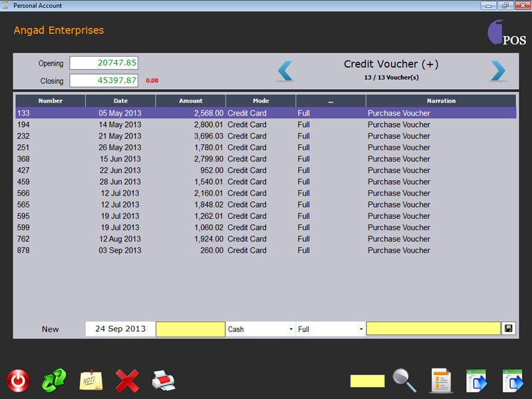Go to previous voucher type arrow
This screenshot has height=399, width=532.
[x=285, y=70]
